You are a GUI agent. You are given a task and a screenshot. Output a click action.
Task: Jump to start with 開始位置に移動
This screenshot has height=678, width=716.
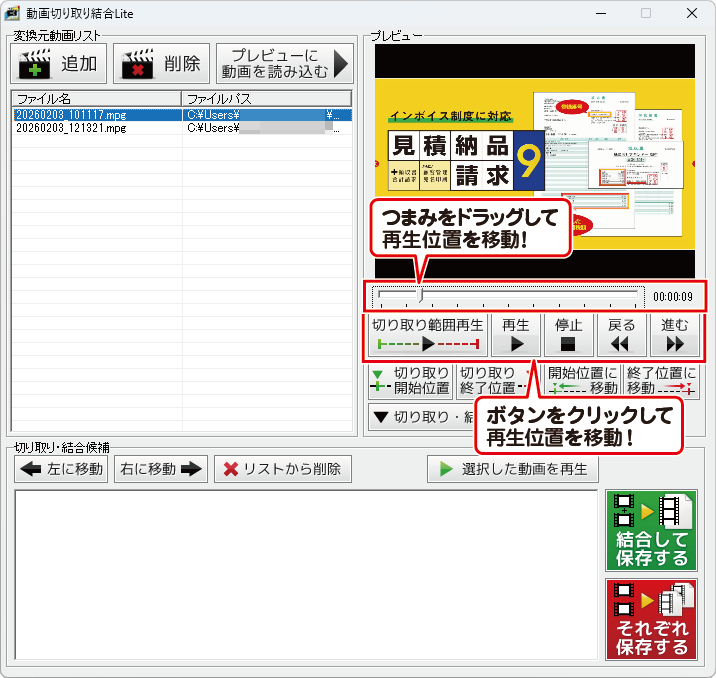click(582, 381)
